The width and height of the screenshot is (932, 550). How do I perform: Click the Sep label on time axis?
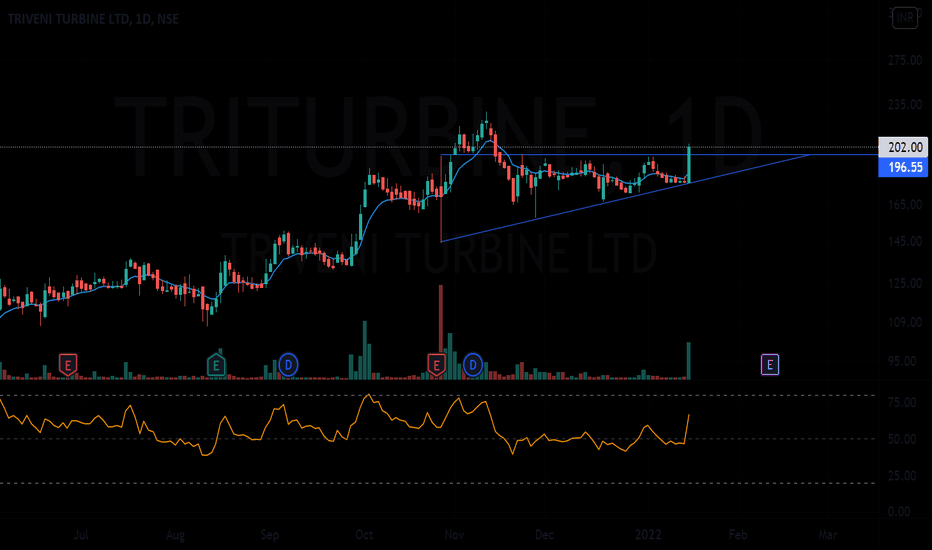tap(270, 535)
